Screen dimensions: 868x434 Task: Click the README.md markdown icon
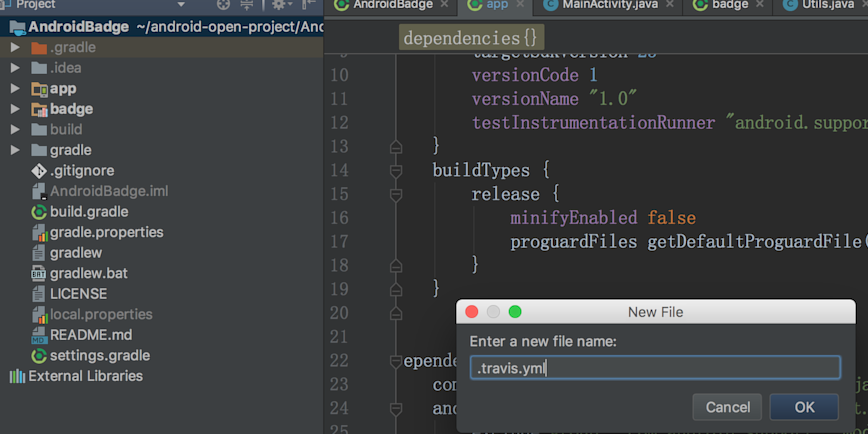click(38, 335)
